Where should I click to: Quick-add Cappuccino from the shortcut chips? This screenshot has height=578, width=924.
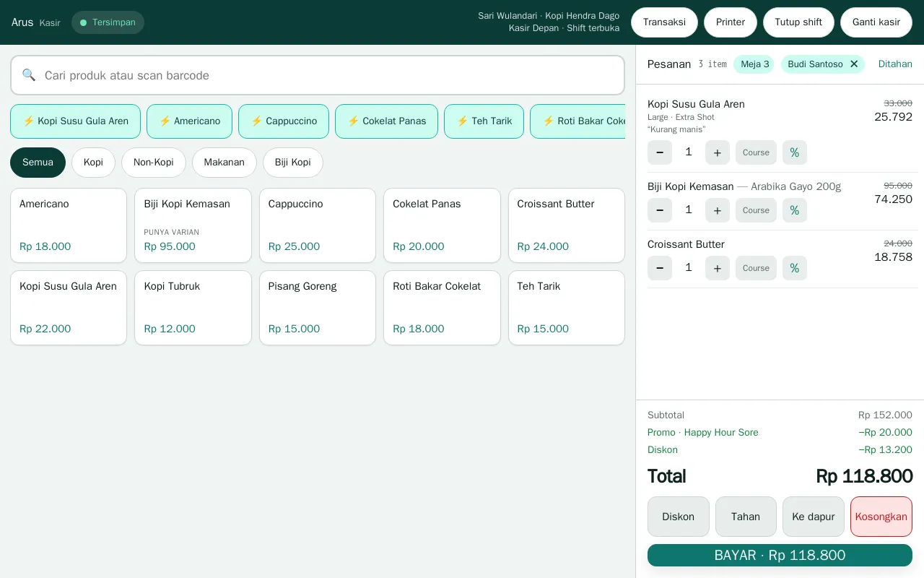[x=284, y=121]
